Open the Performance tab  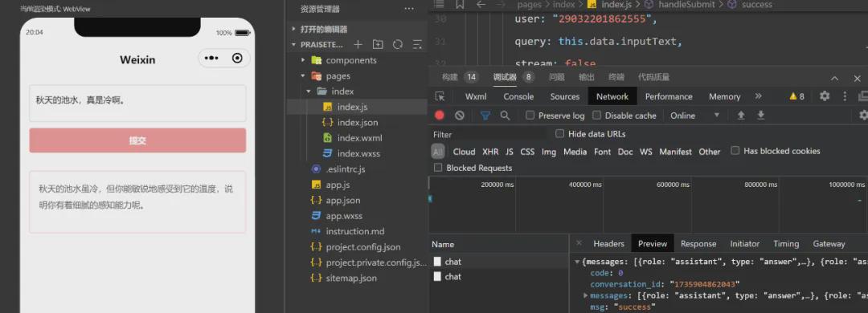pos(669,96)
